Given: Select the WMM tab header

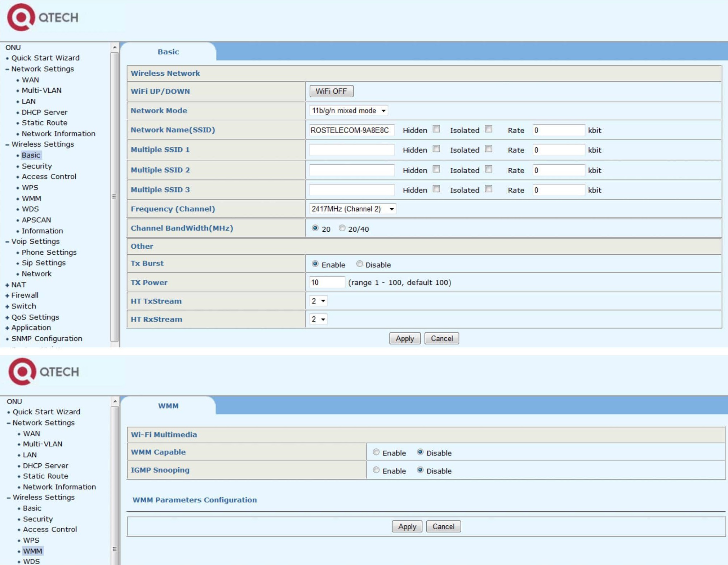Looking at the screenshot, I should pos(168,406).
